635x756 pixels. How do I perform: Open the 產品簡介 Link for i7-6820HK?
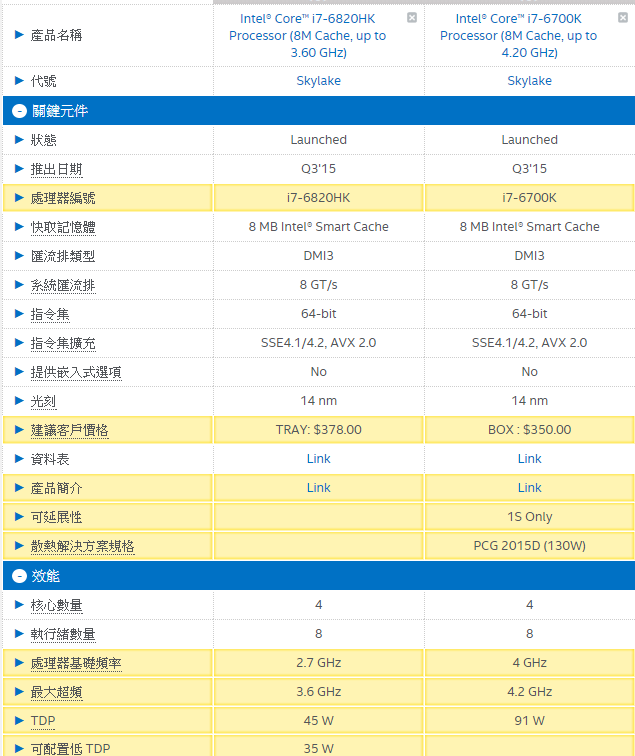point(319,488)
